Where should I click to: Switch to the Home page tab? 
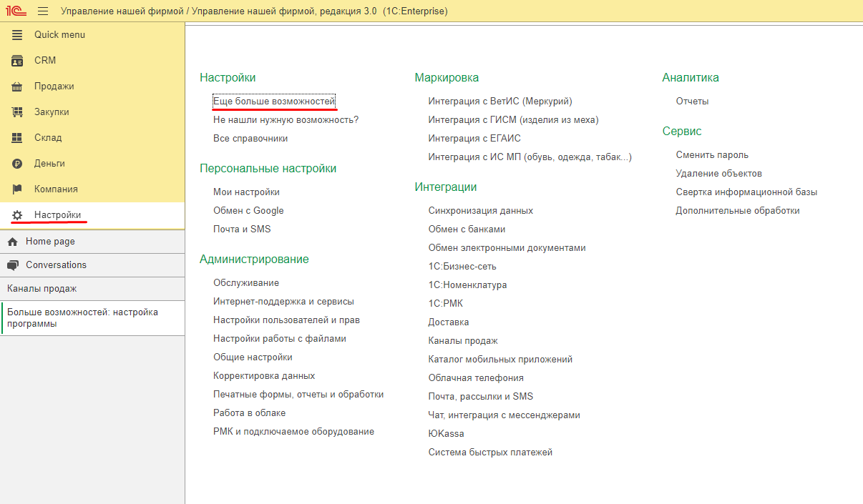click(92, 242)
